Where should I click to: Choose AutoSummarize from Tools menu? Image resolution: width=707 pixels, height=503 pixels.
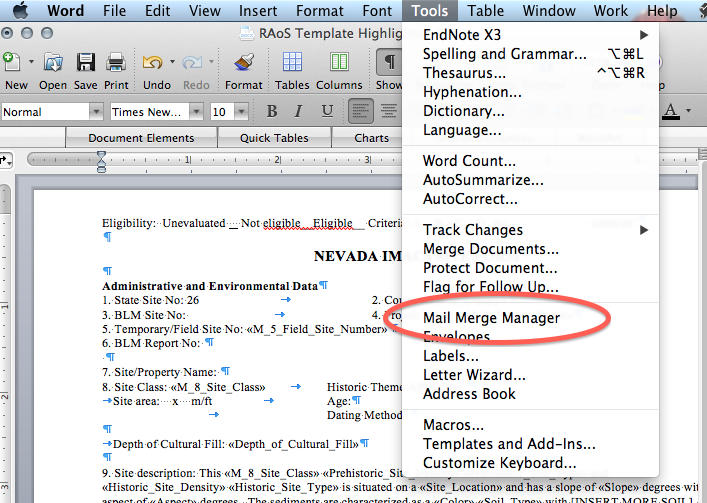pos(530,180)
